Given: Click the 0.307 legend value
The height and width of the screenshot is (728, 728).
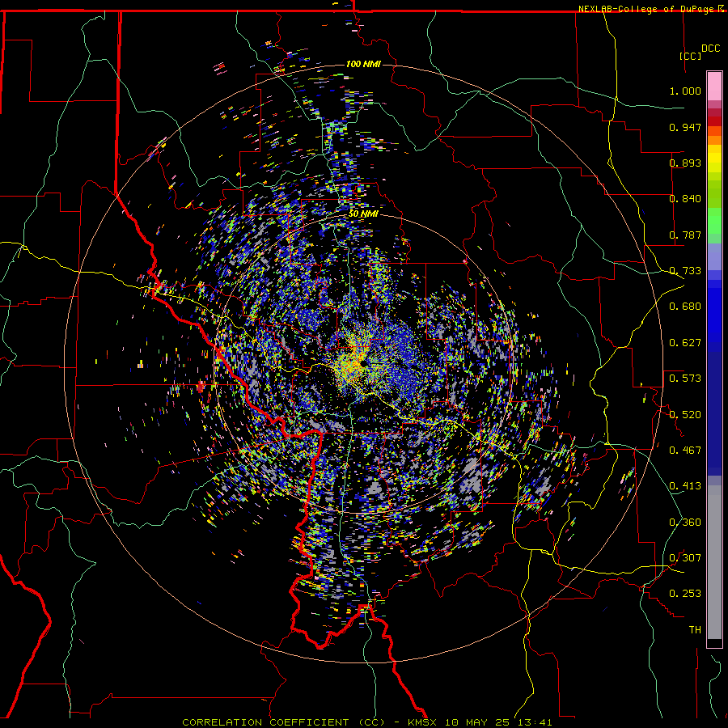Looking at the screenshot, I should (685, 557).
